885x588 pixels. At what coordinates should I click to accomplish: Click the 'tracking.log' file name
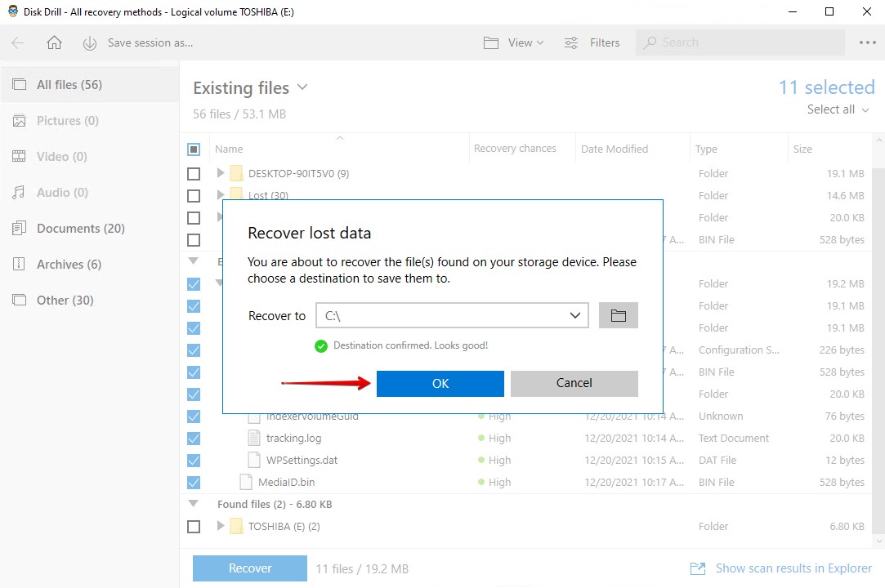point(293,438)
